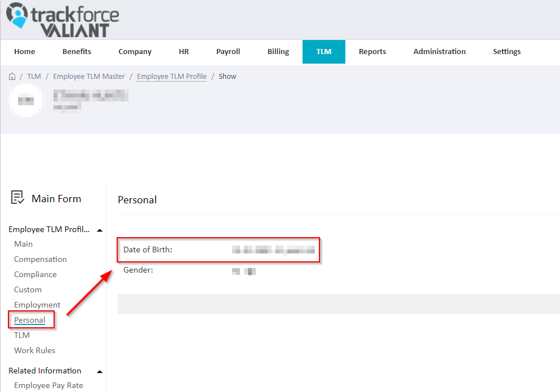Click the home icon in breadcrumb

[12, 77]
